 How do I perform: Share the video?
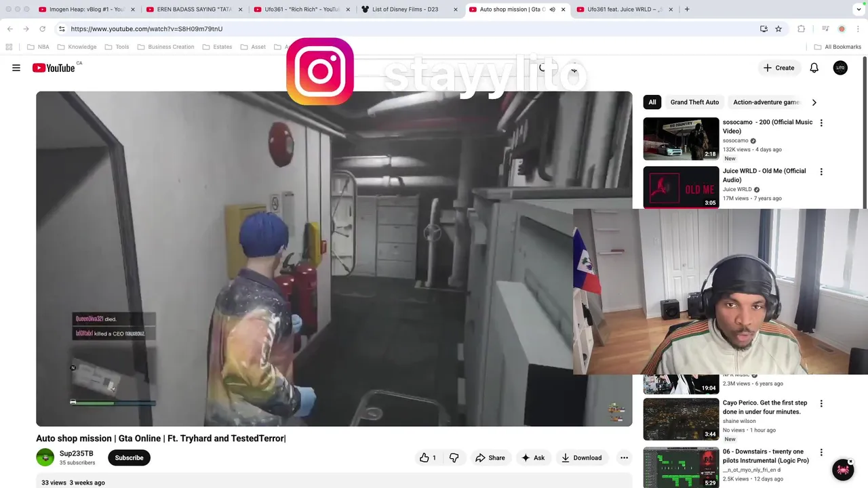pyautogui.click(x=490, y=457)
